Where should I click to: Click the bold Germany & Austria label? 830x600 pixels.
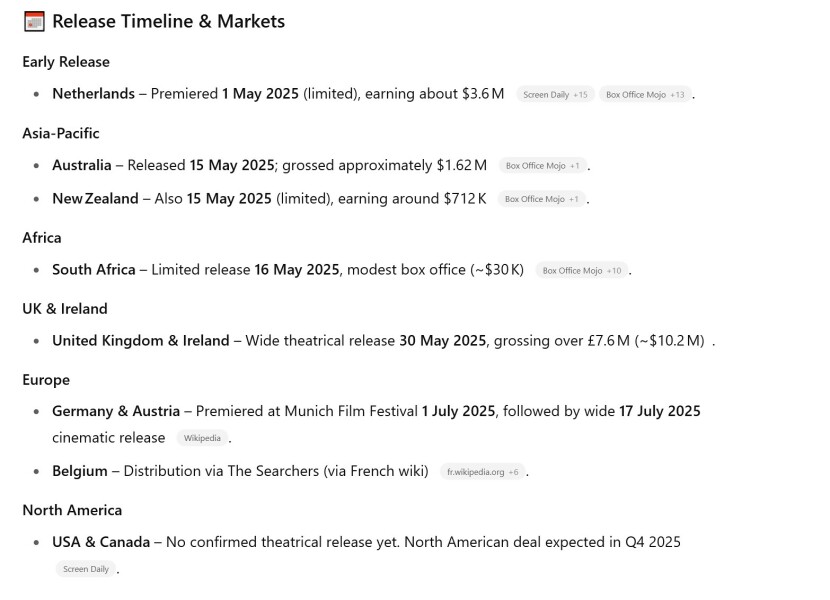116,411
